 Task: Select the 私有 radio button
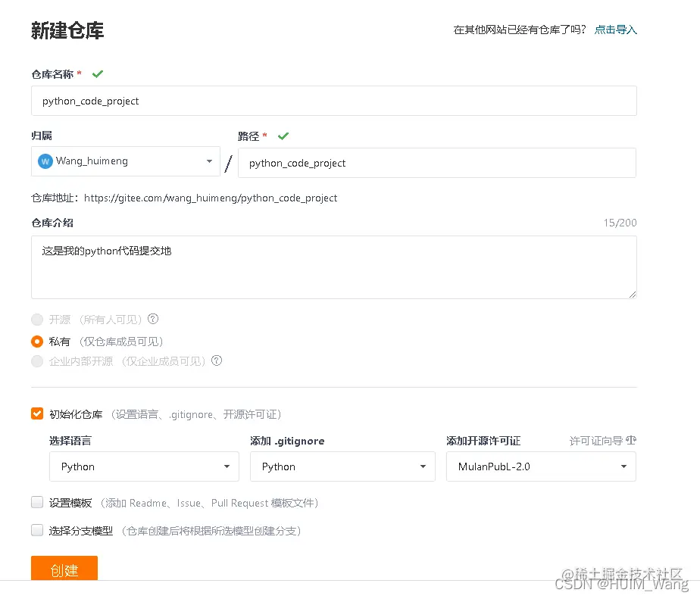[36, 342]
